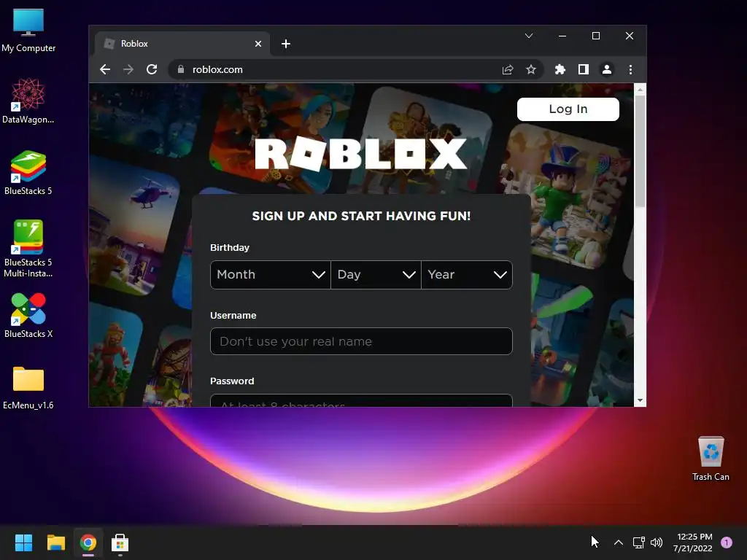Click the network tray icon

tap(638, 542)
